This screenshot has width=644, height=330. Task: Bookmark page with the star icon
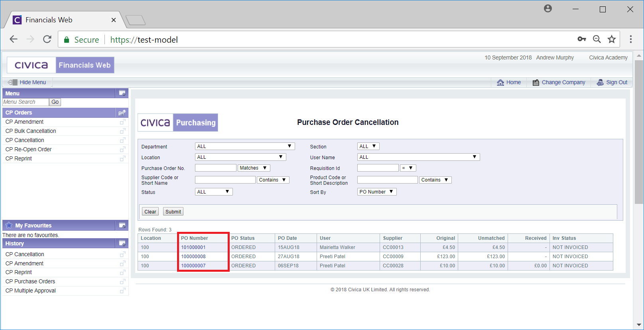pos(611,39)
